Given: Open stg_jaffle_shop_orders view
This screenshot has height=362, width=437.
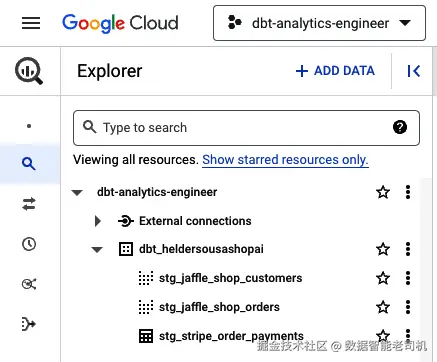Looking at the screenshot, I should (219, 307).
